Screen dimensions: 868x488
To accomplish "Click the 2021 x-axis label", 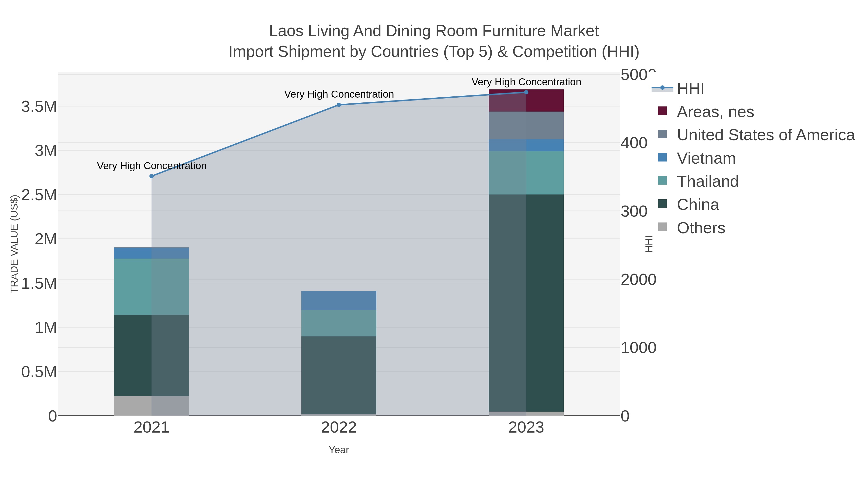I will 152,428.
